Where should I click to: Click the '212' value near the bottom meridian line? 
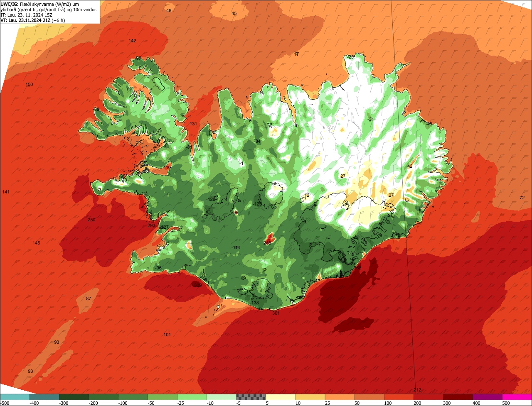[418, 390]
